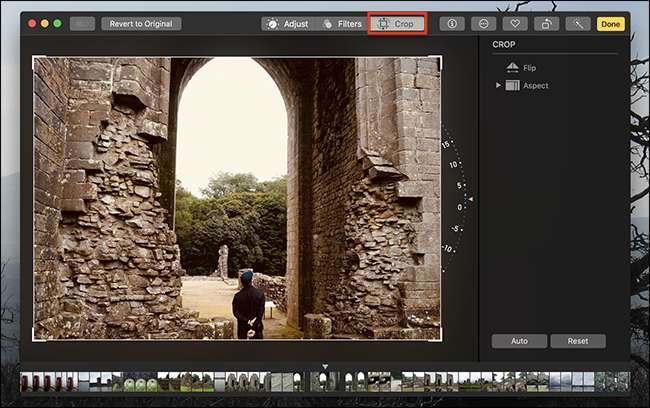
Task: Click the top-left crop corner handle
Action: 35,58
